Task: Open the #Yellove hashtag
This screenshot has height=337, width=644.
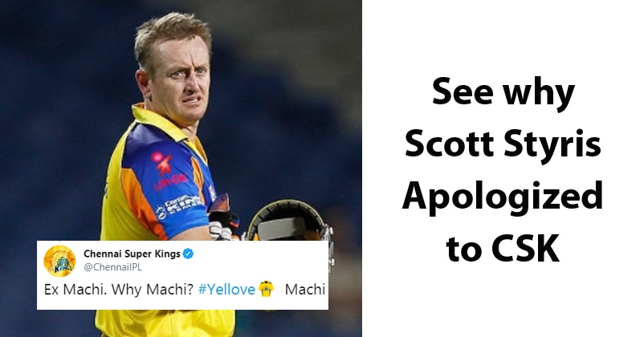Action: [x=226, y=290]
